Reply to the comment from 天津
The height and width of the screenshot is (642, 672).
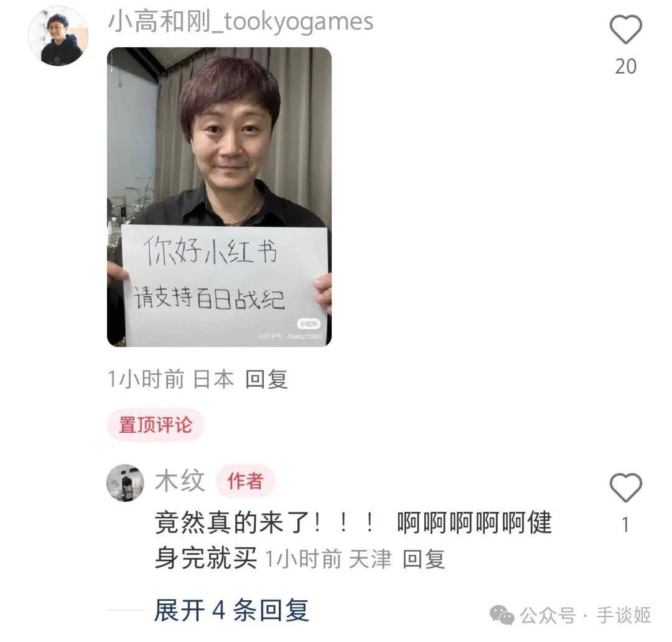(x=424, y=559)
